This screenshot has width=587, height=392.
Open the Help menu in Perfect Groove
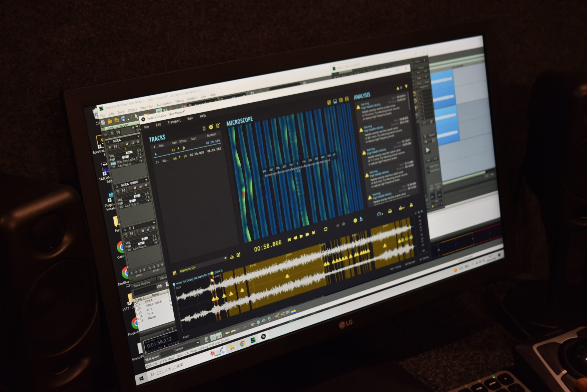(203, 116)
